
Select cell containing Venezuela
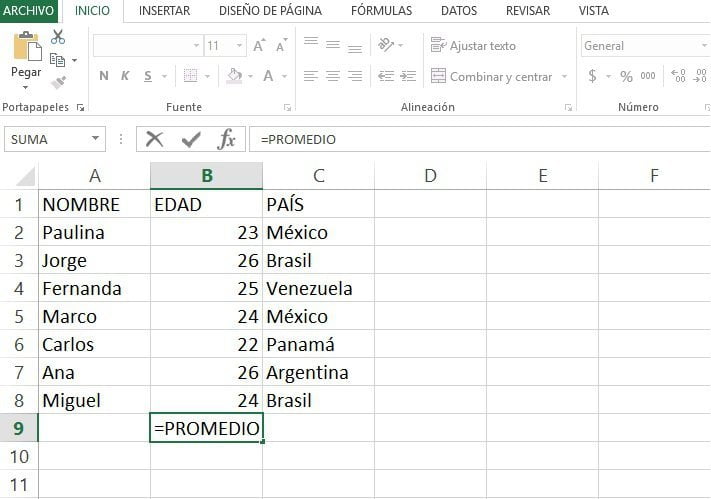point(318,288)
